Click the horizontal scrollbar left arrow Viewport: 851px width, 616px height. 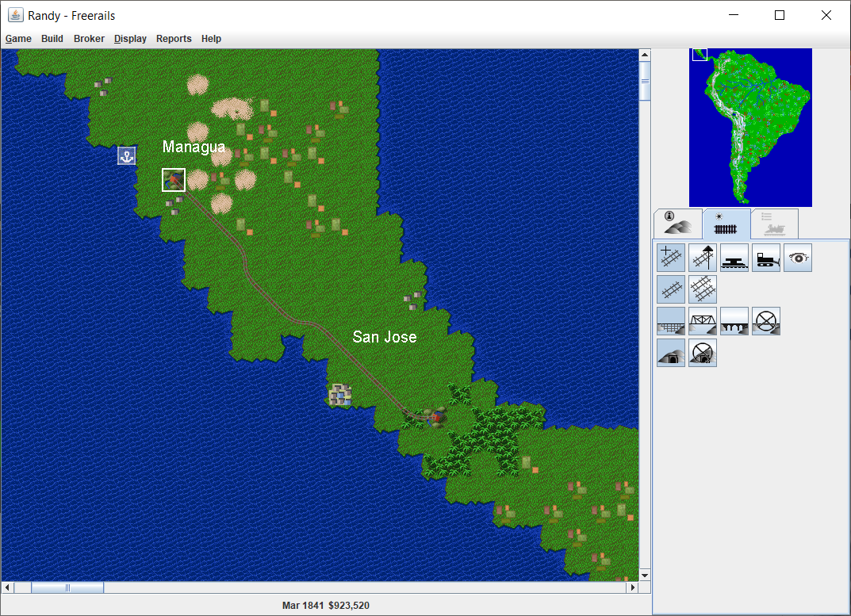coord(8,587)
